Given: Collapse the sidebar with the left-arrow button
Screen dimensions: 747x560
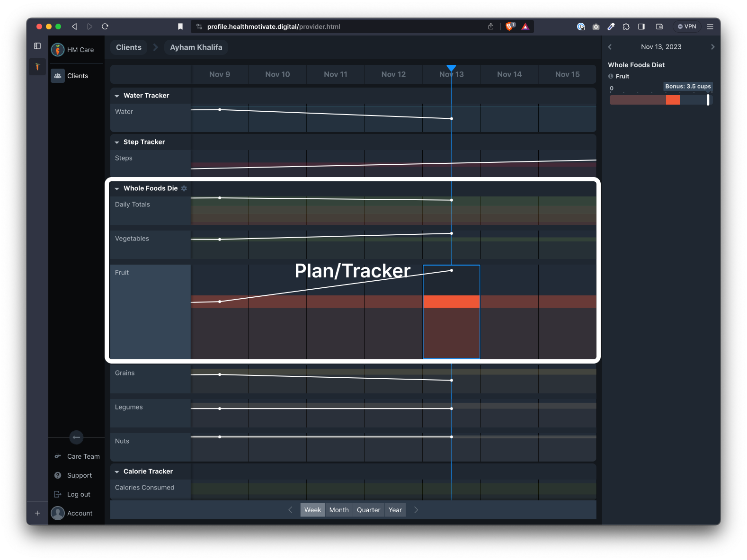Looking at the screenshot, I should [x=76, y=437].
